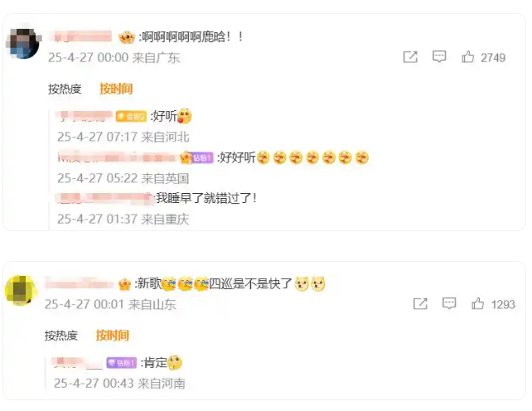
Task: Open username of the 河北 reply author
Action: (84, 116)
